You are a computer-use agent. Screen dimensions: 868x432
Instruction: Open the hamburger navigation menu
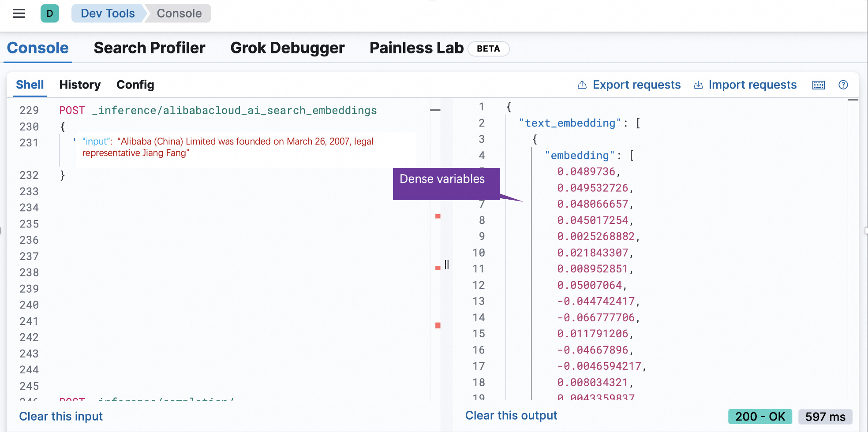tap(19, 14)
